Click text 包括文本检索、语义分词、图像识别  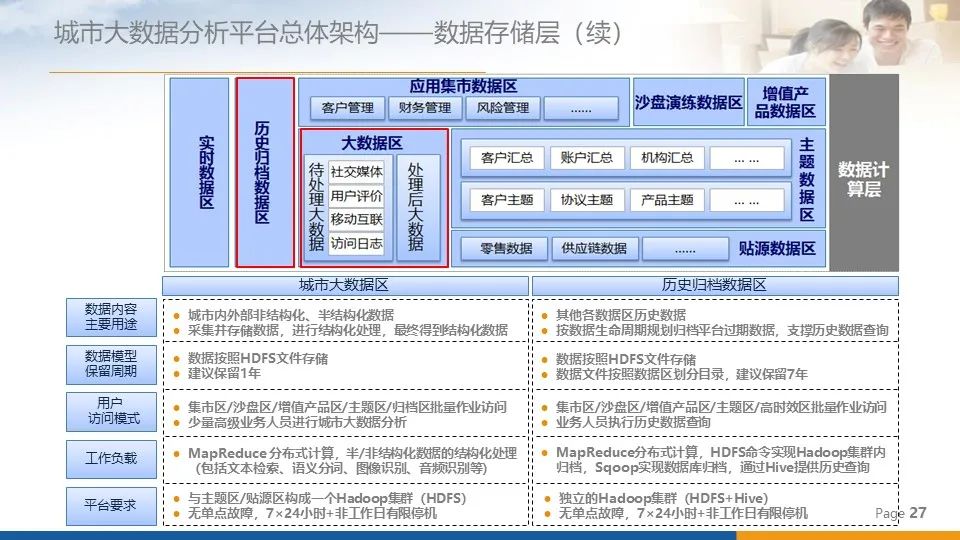pos(307,468)
